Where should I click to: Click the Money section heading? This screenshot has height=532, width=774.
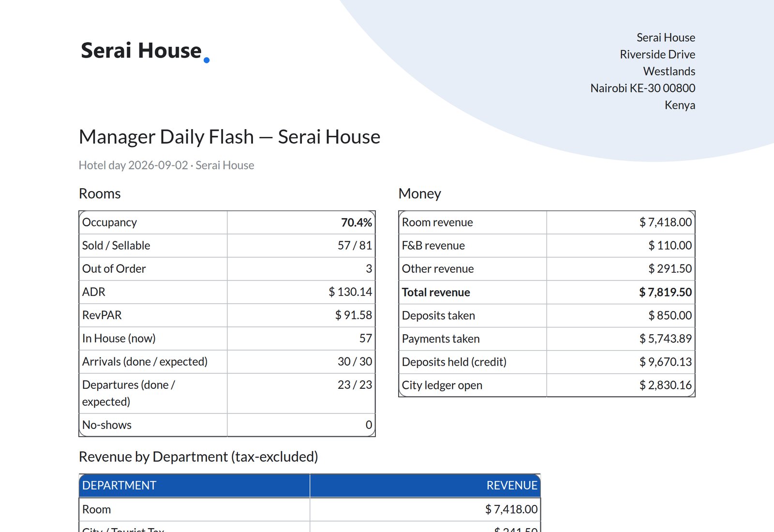click(419, 194)
